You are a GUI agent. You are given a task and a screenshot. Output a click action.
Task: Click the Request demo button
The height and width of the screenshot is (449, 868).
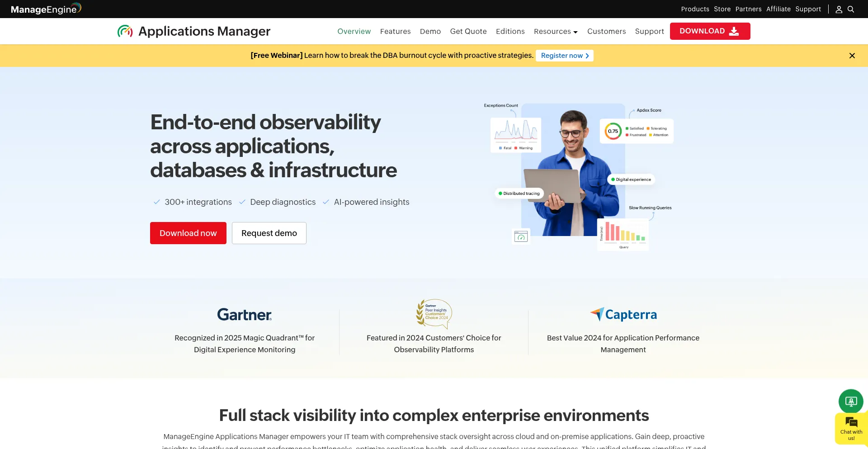(269, 233)
